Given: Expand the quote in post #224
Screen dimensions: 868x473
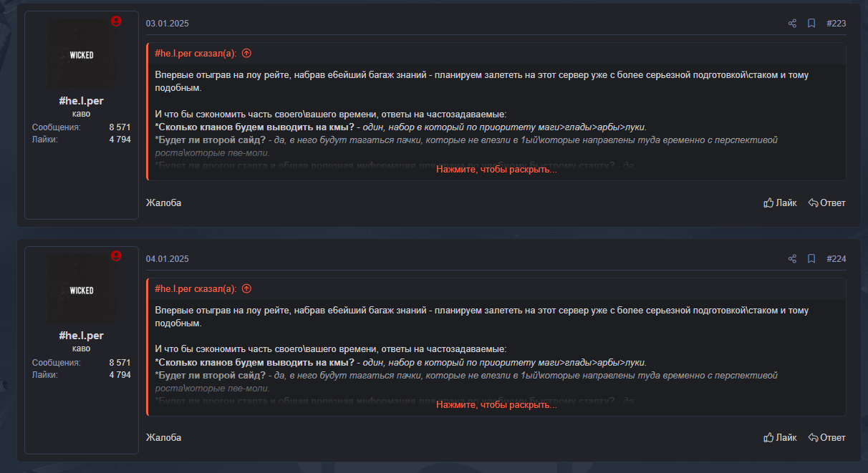Looking at the screenshot, I should [x=496, y=405].
